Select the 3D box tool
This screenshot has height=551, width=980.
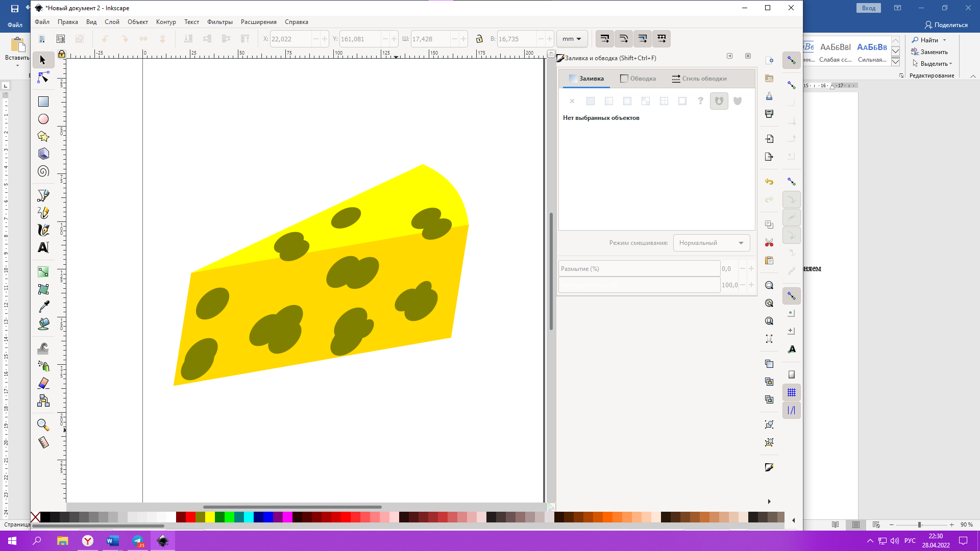pos(43,154)
